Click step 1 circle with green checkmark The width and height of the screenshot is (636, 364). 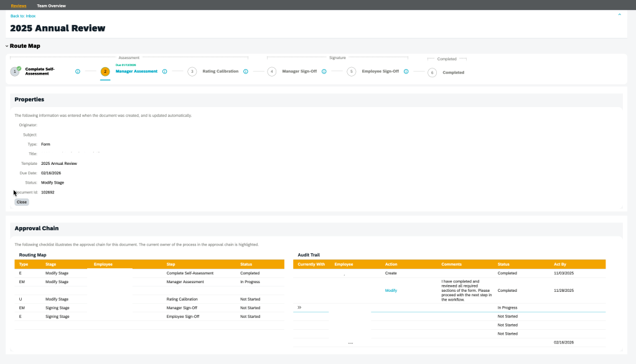click(15, 72)
